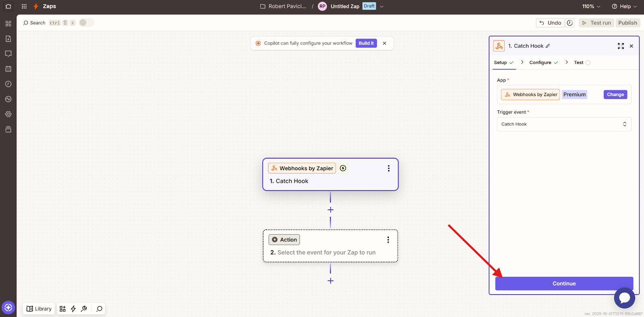Screen dimensions: 644x317
Task: Click the Zaps heading text
Action: point(50,6)
